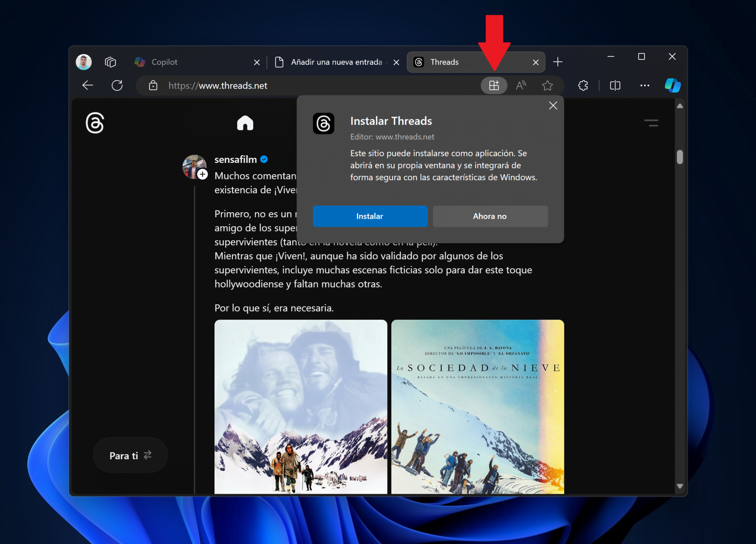
Task: Dismiss the install prompt with 'Ahora no'
Action: click(x=490, y=216)
